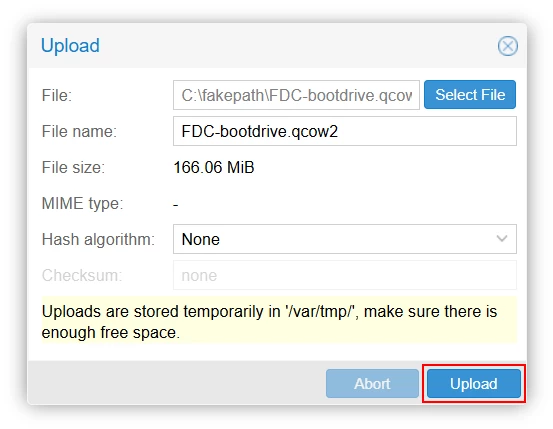Click the file size value 166.06 MiB
Image resolution: width=553 pixels, height=429 pixels.
[x=214, y=167]
